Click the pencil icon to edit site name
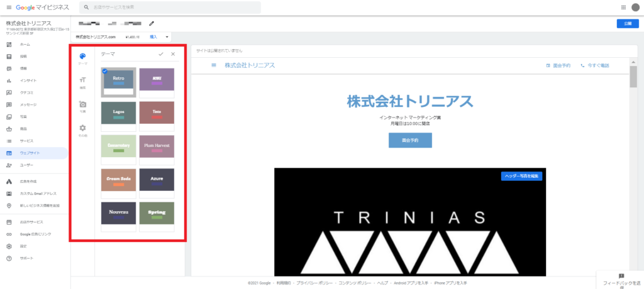644x289 pixels. (152, 23)
